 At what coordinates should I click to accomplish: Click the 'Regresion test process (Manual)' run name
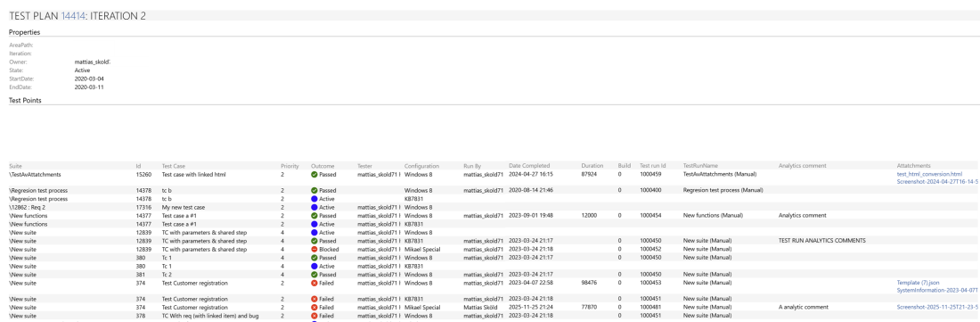pyautogui.click(x=723, y=190)
